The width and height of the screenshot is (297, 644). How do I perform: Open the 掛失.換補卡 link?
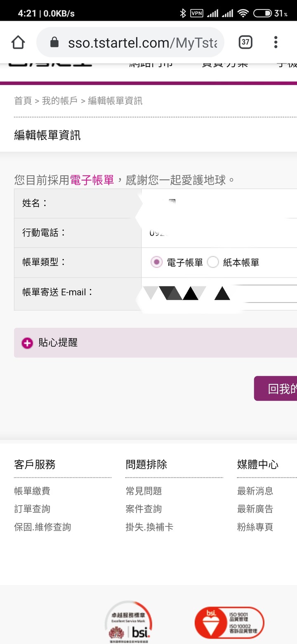[149, 527]
